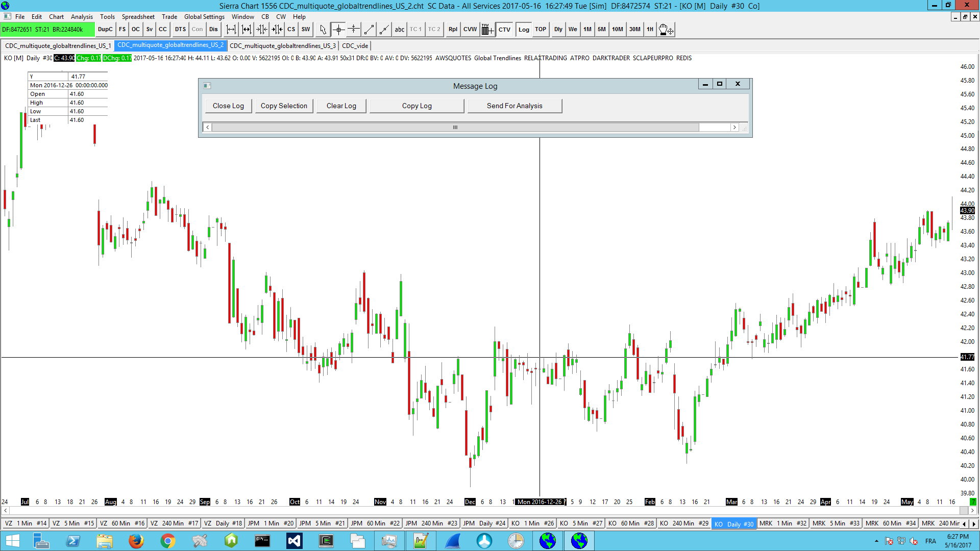Select the text abc drawing tool
Image resolution: width=980 pixels, height=551 pixels.
pyautogui.click(x=399, y=30)
